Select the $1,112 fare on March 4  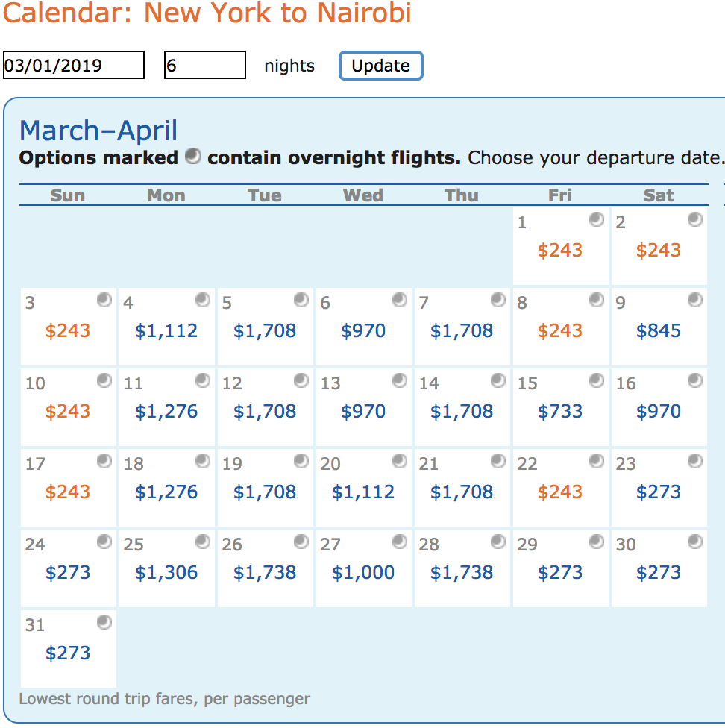[x=166, y=331]
